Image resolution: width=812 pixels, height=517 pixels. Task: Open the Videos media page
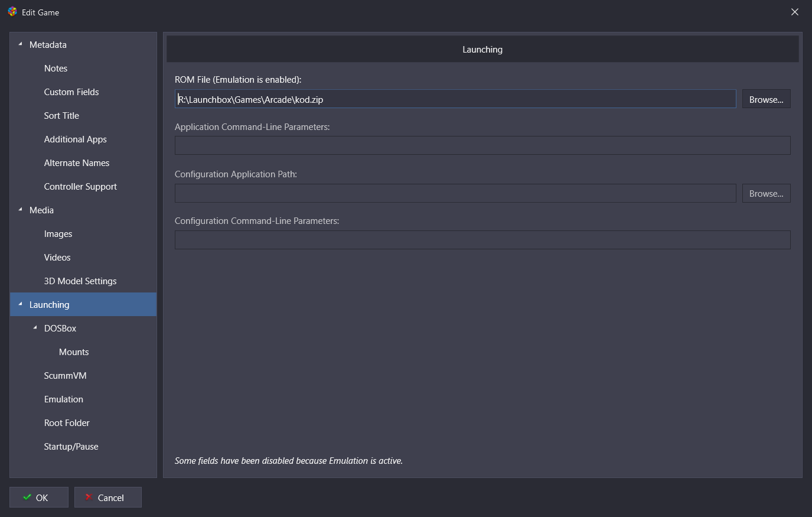tap(57, 258)
